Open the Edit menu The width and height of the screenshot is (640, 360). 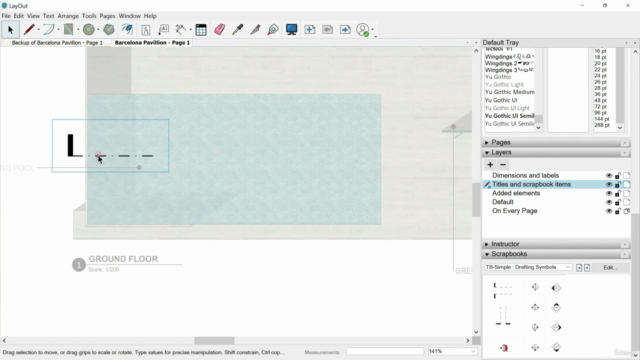19,16
